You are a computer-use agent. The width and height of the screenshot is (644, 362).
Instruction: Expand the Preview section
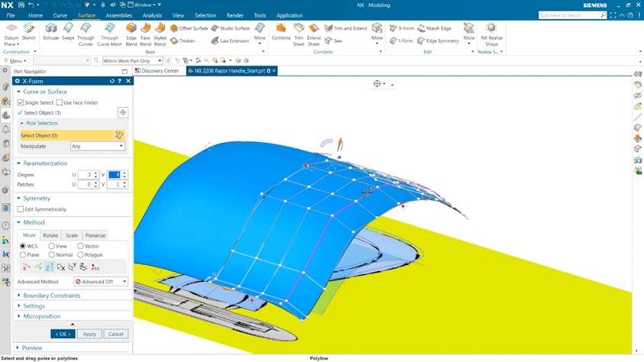tap(31, 347)
